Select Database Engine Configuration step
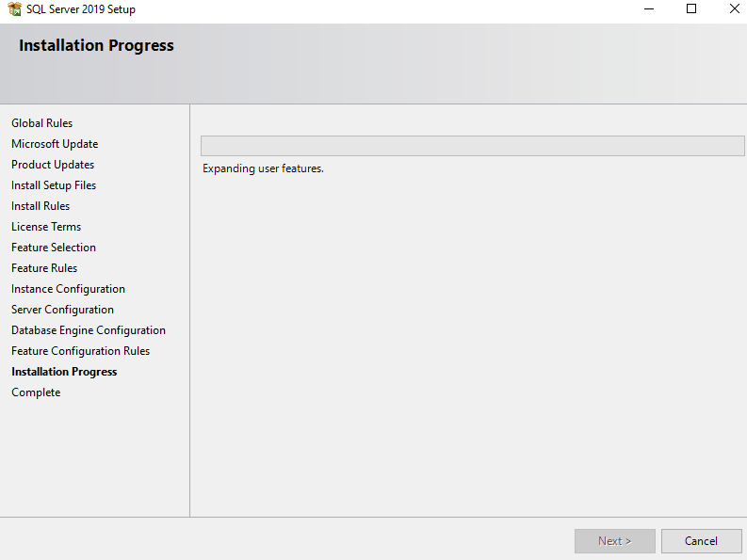The height and width of the screenshot is (560, 747). [89, 330]
